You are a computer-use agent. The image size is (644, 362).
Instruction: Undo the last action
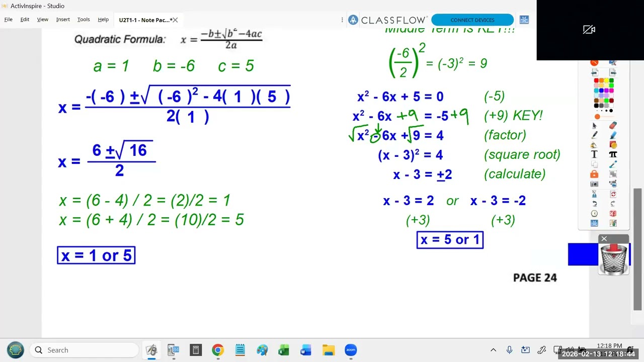(x=594, y=203)
